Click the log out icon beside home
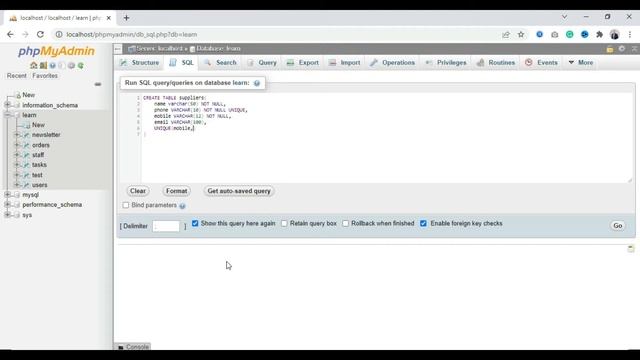640x360 pixels. pyautogui.click(x=43, y=65)
